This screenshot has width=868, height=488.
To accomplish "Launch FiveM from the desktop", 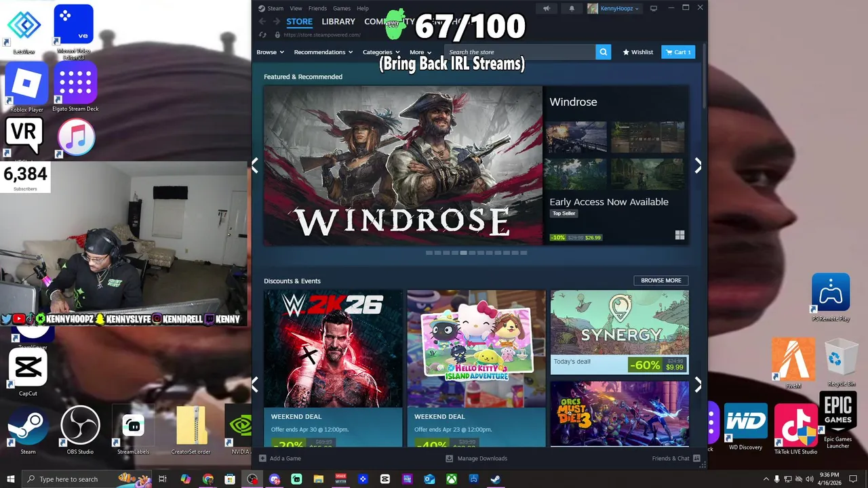I will pyautogui.click(x=793, y=363).
